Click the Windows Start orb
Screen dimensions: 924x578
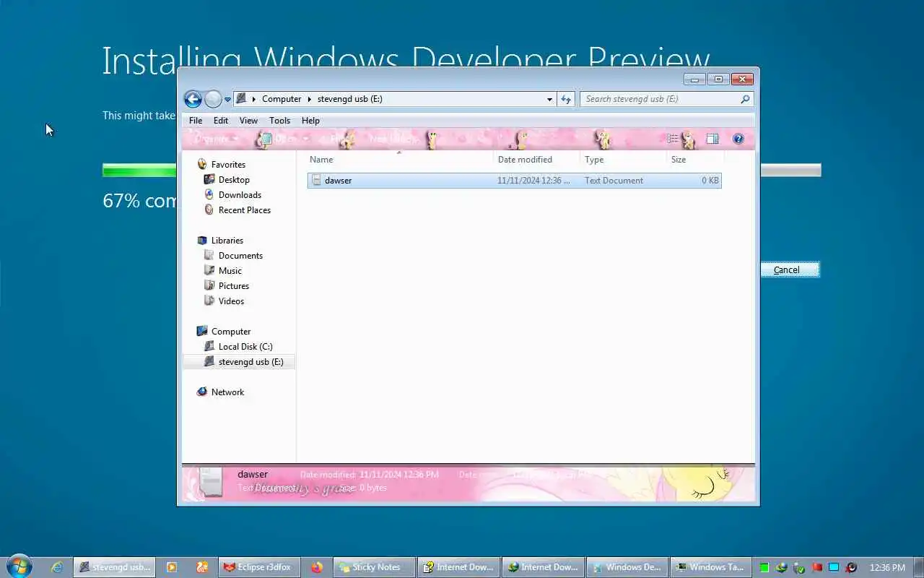[x=19, y=567]
